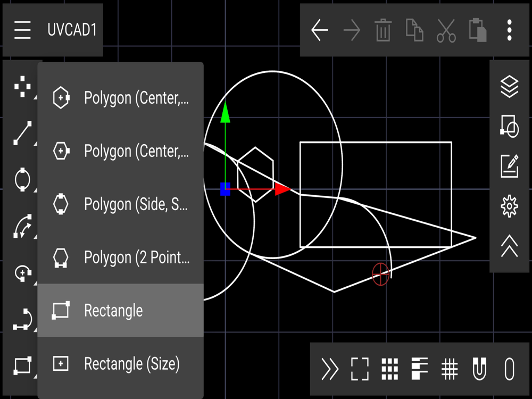Toggle the dotted grid display
The image size is (532, 399).
tap(389, 369)
